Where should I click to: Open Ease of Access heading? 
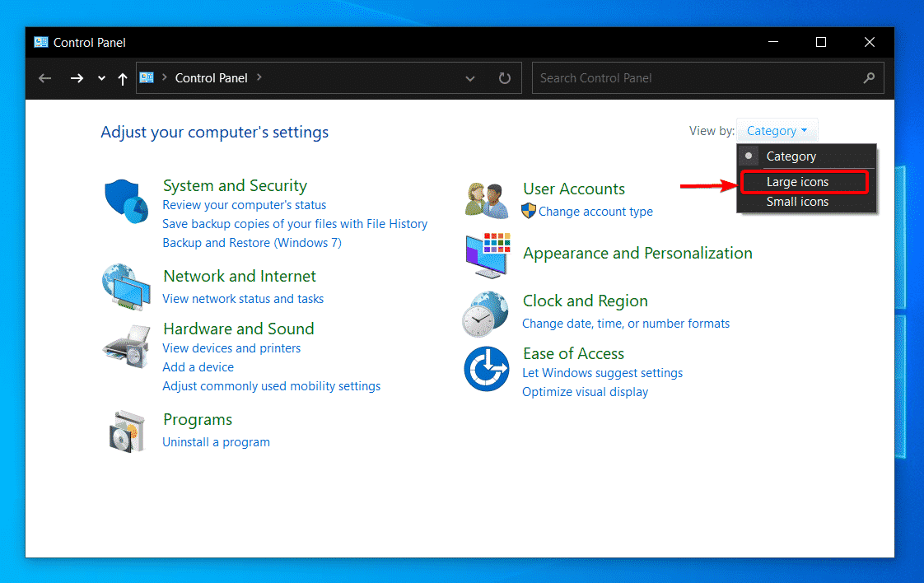coord(573,354)
